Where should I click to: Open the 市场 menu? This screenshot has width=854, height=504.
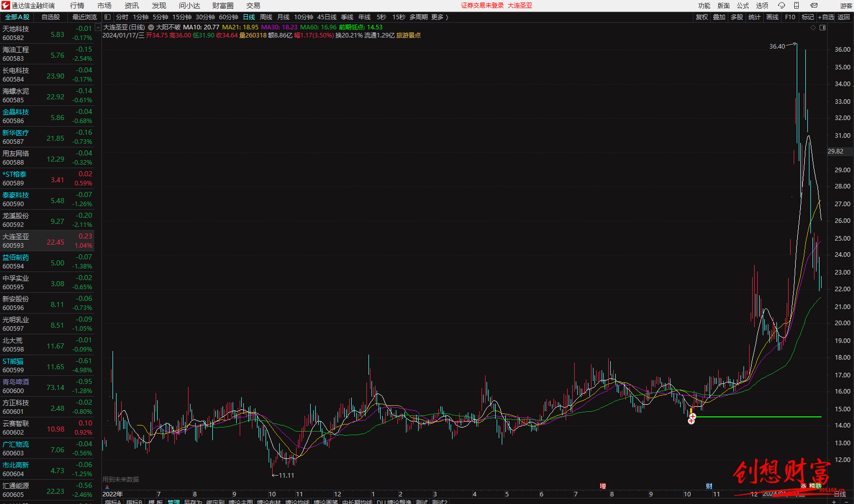pyautogui.click(x=104, y=6)
